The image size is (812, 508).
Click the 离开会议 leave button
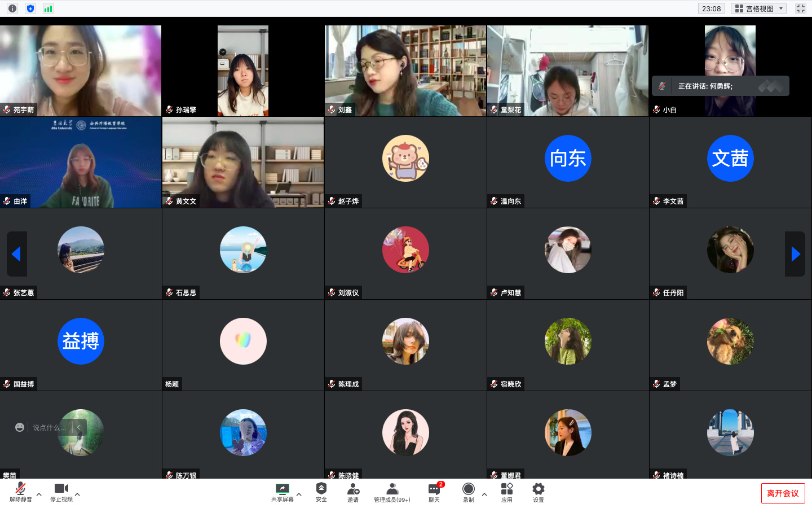pos(783,493)
